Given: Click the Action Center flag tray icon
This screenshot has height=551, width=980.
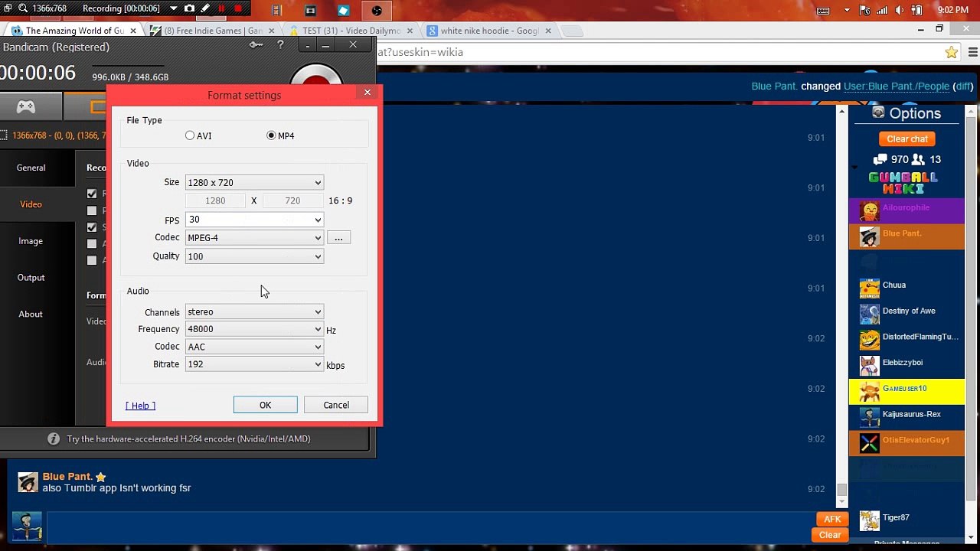Looking at the screenshot, I should (865, 11).
